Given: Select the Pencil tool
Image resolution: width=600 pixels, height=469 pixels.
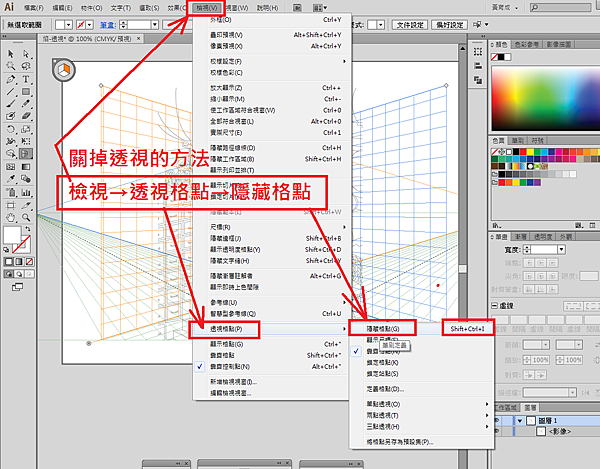Looking at the screenshot, I should pos(26,103).
